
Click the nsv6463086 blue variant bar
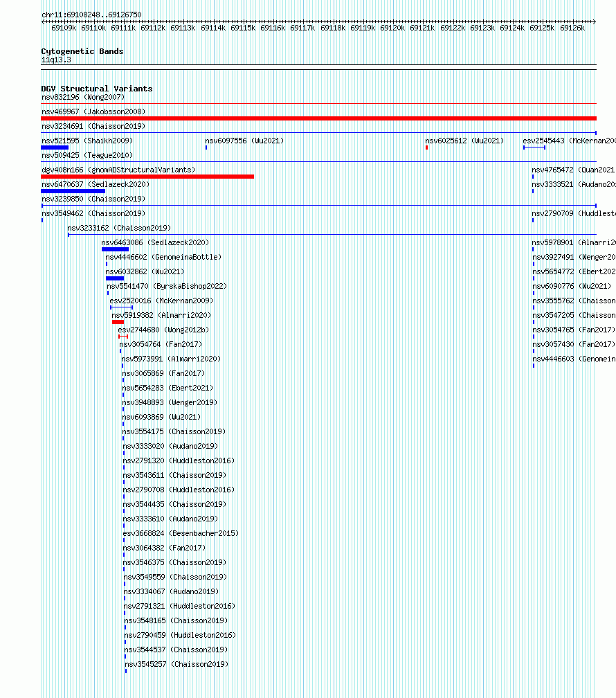(116, 249)
